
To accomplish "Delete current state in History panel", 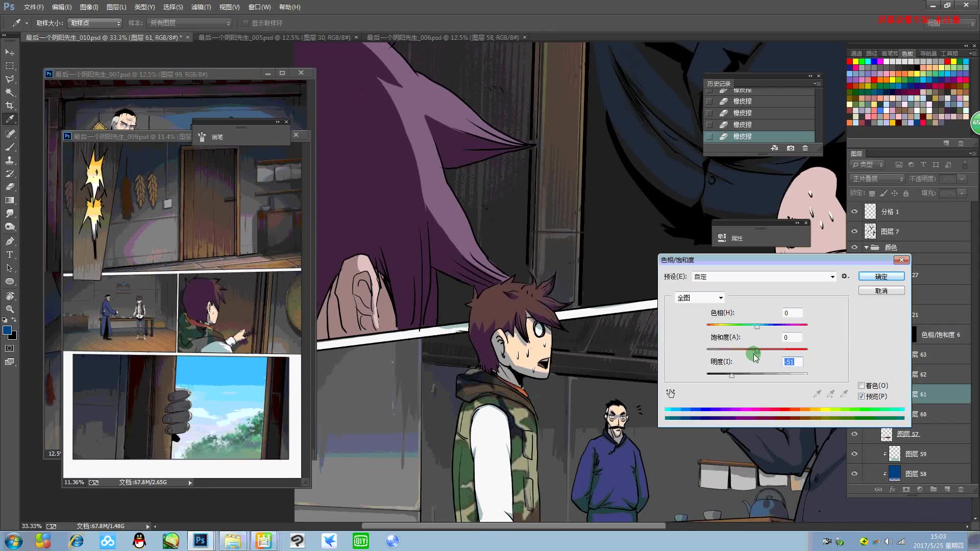I will pos(805,148).
